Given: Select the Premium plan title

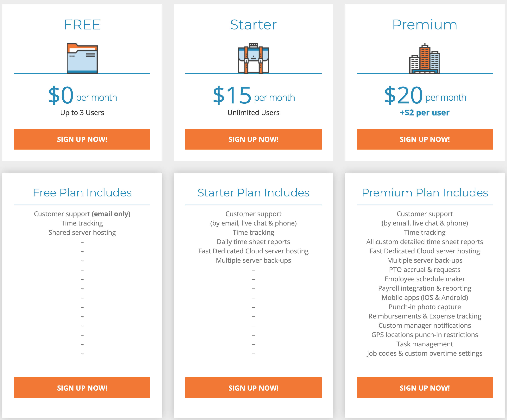Looking at the screenshot, I should pyautogui.click(x=425, y=25).
